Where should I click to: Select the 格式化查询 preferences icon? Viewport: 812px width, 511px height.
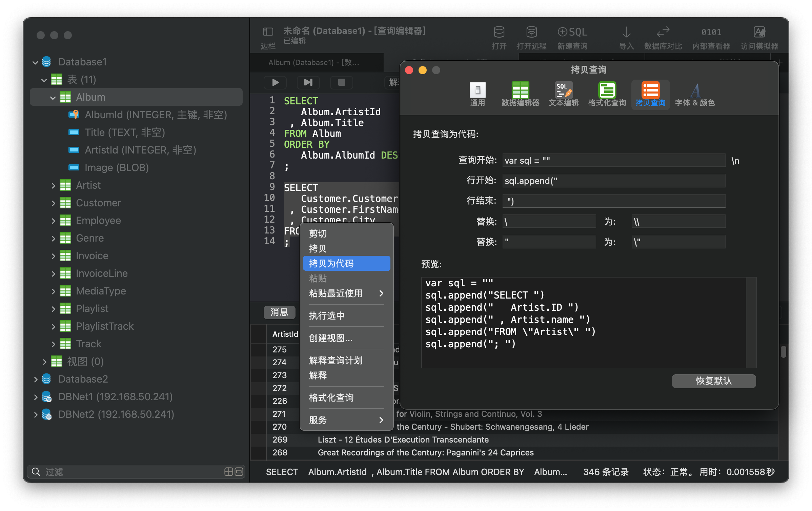coord(607,90)
